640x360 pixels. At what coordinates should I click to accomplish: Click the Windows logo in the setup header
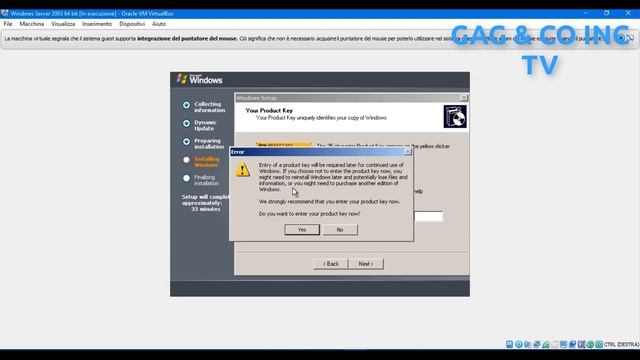coord(200,80)
